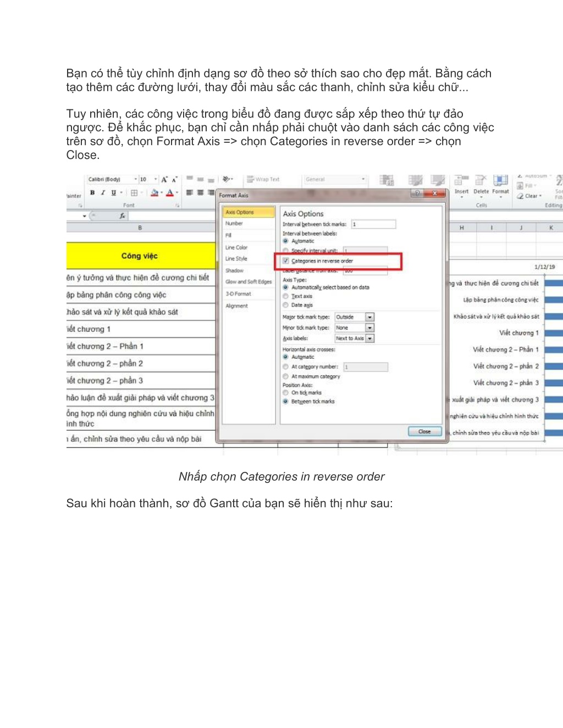Expand the Underline style dropdown arrow
This screenshot has height=728, width=563.
(121, 193)
